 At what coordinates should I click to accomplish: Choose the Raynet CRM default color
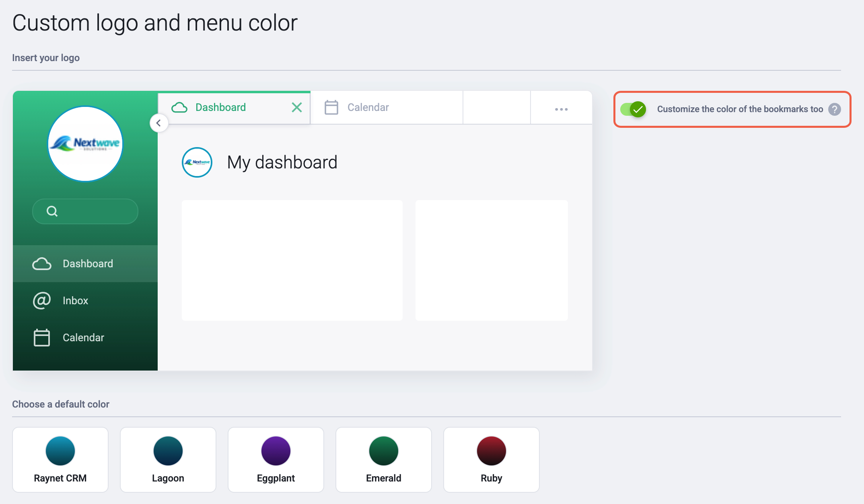(60, 460)
